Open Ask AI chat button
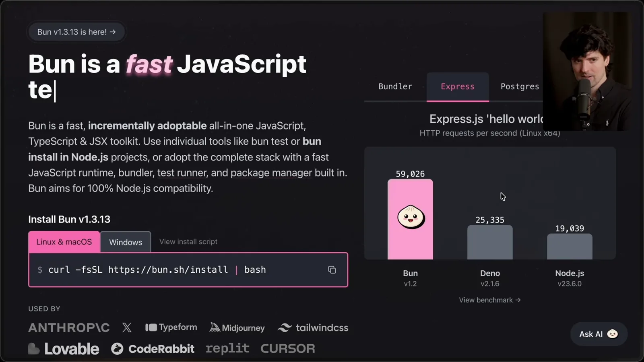This screenshot has width=644, height=362. coord(599,334)
